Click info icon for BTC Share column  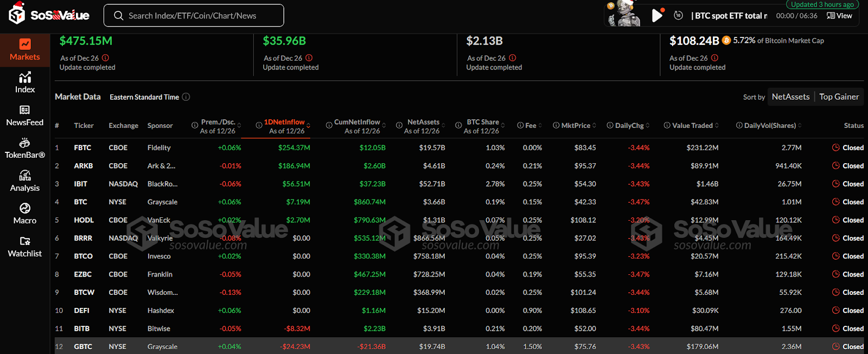tap(458, 125)
